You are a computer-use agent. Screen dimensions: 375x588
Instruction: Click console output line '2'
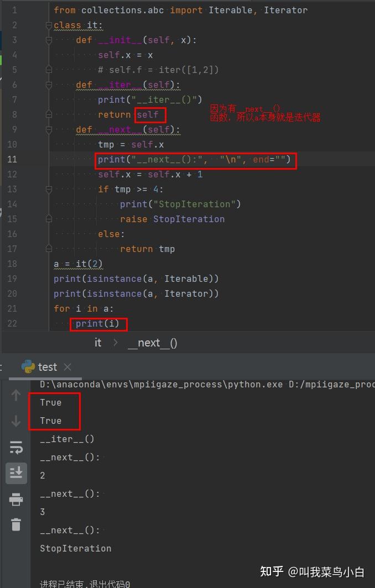pos(43,475)
